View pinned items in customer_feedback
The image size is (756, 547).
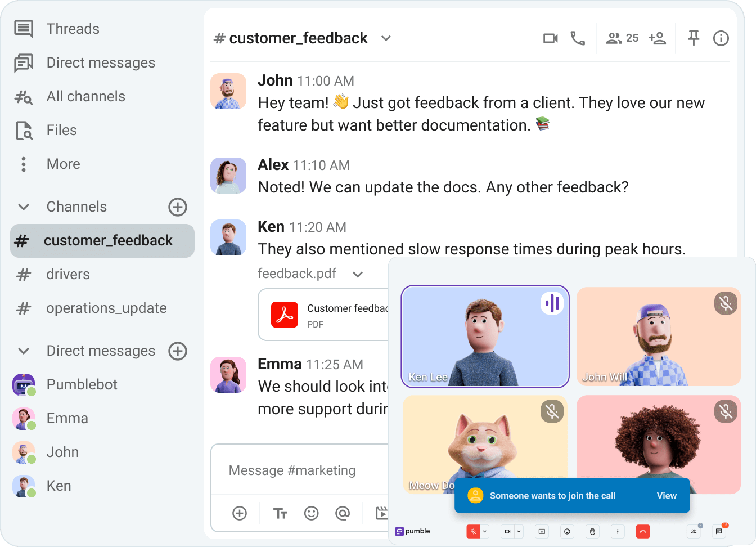coord(694,38)
